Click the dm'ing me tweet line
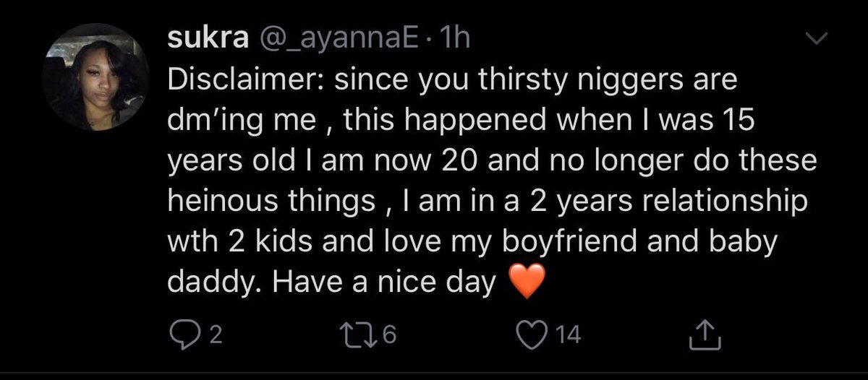The height and width of the screenshot is (380, 868). (461, 120)
